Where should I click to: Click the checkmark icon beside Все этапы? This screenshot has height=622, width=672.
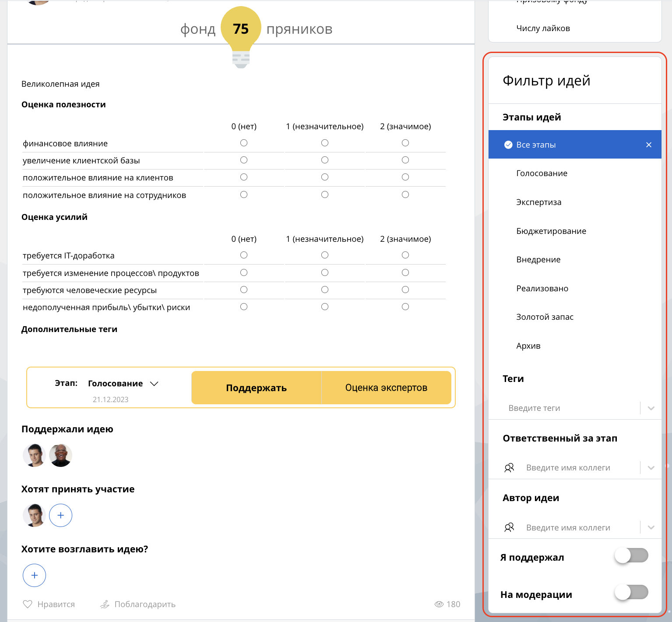[508, 145]
